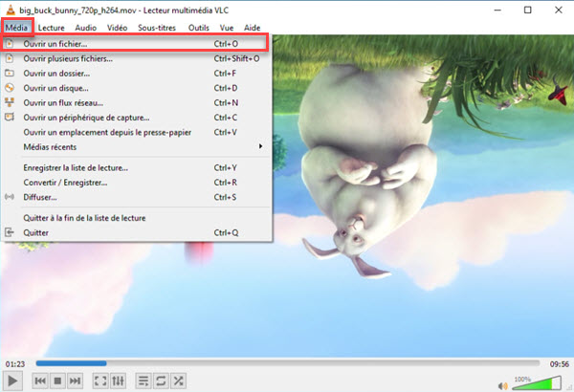This screenshot has height=392, width=574.
Task: Select Quitter à la fin de la liste de lecture
Action: point(136,218)
